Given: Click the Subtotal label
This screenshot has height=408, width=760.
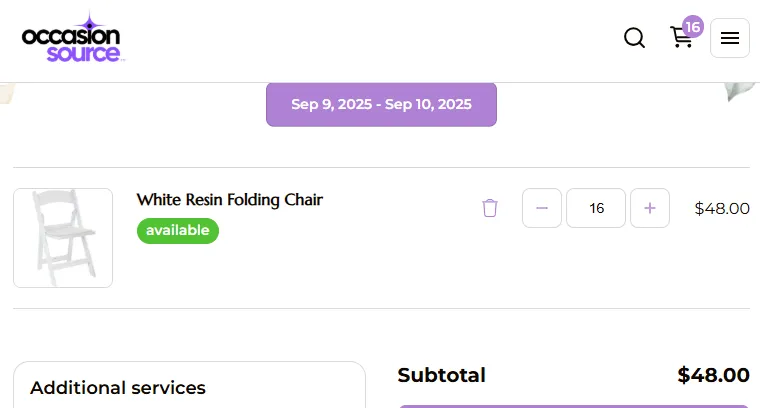Looking at the screenshot, I should tap(441, 376).
